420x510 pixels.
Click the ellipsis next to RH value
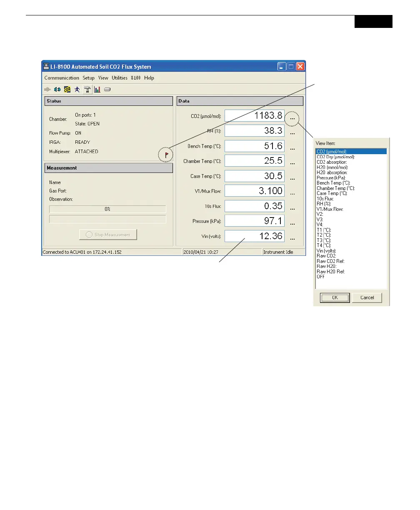click(292, 134)
